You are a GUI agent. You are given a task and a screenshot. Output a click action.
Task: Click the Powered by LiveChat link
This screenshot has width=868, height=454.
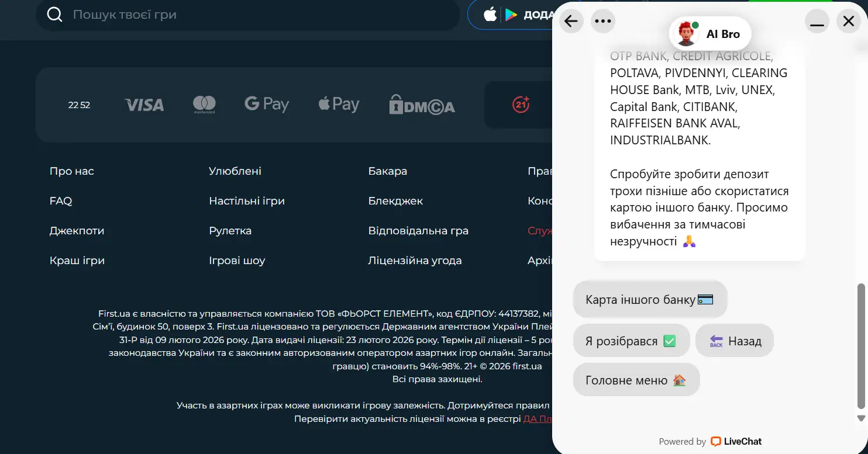[x=710, y=442]
